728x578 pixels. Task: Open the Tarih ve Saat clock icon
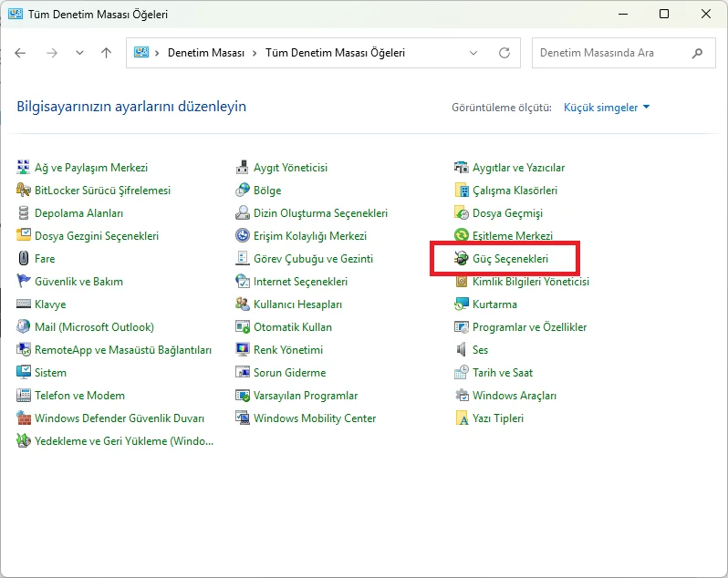tap(461, 372)
